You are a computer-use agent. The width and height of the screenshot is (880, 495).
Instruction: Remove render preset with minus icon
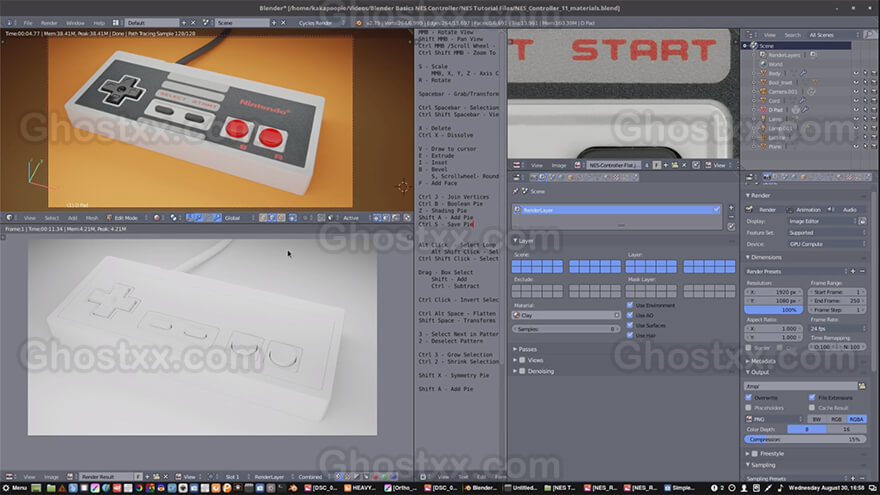[862, 271]
